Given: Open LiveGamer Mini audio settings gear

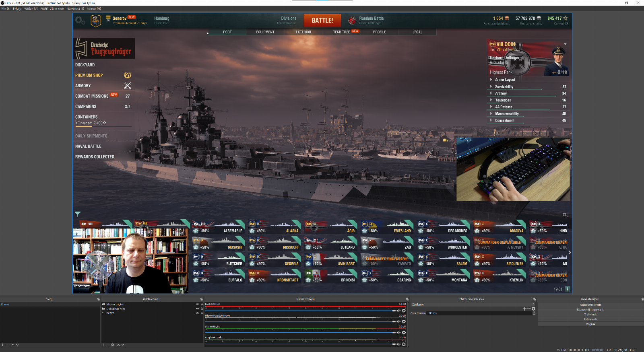Looking at the screenshot, I should tap(404, 311).
